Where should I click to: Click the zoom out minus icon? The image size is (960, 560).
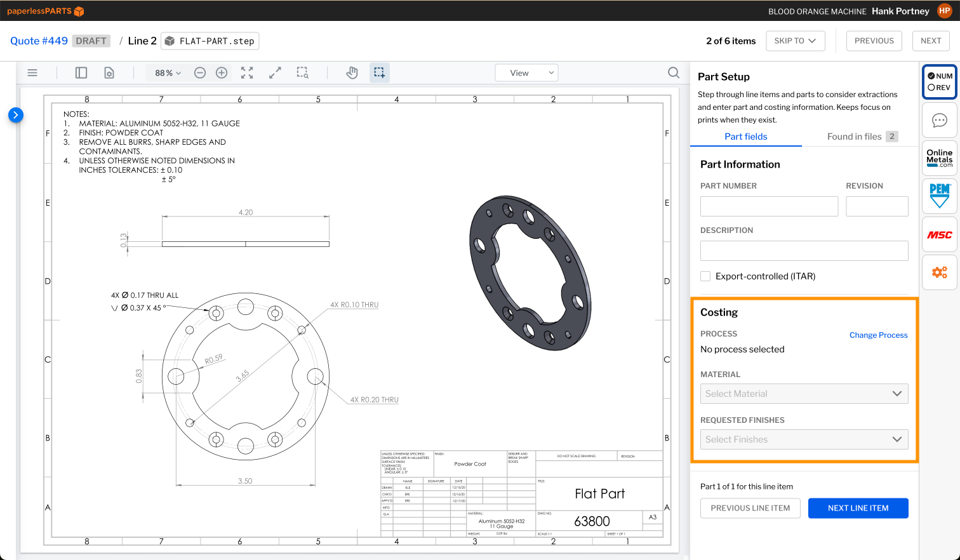(x=200, y=73)
